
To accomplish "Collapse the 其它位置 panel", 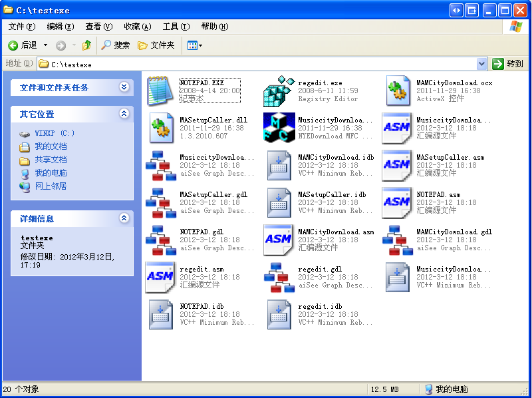I will [124, 113].
